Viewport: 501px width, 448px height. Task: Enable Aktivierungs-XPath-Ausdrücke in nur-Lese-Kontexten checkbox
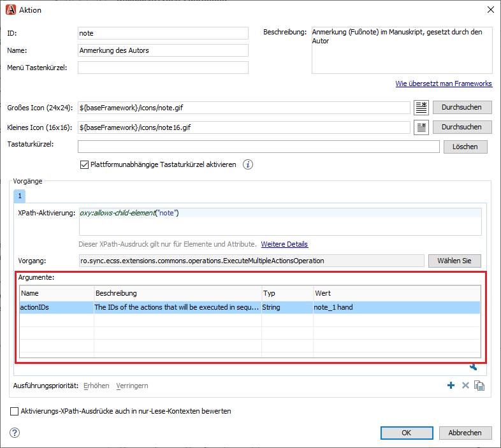pos(15,411)
